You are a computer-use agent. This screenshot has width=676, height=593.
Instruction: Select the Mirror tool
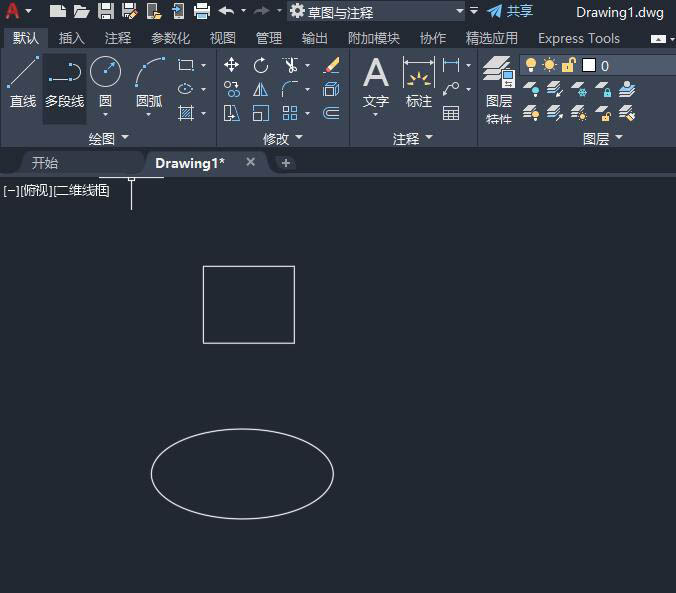pyautogui.click(x=261, y=89)
